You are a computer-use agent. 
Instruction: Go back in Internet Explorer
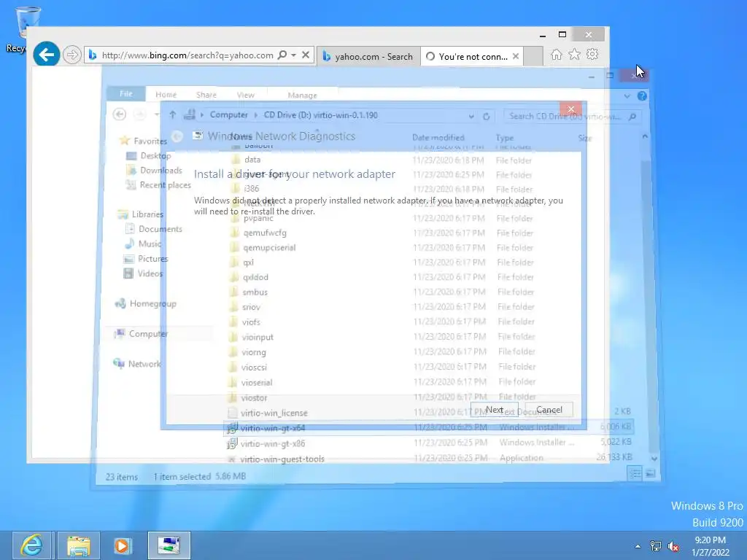pyautogui.click(x=46, y=55)
